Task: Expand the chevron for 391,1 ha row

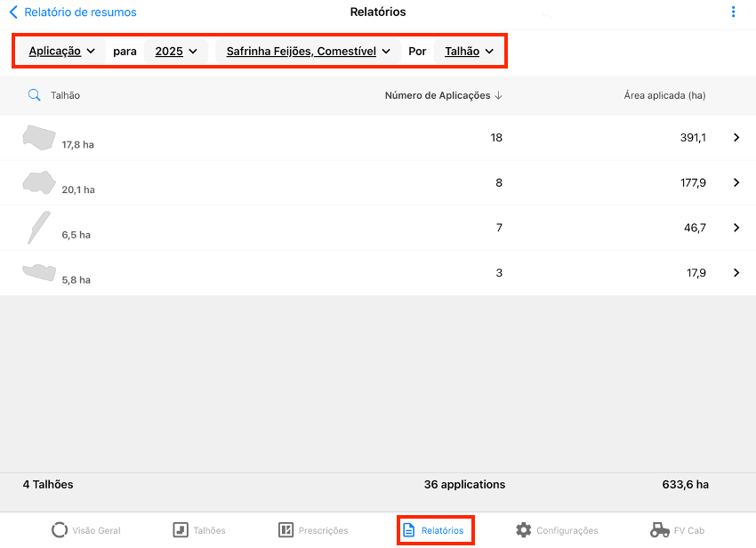Action: click(736, 138)
